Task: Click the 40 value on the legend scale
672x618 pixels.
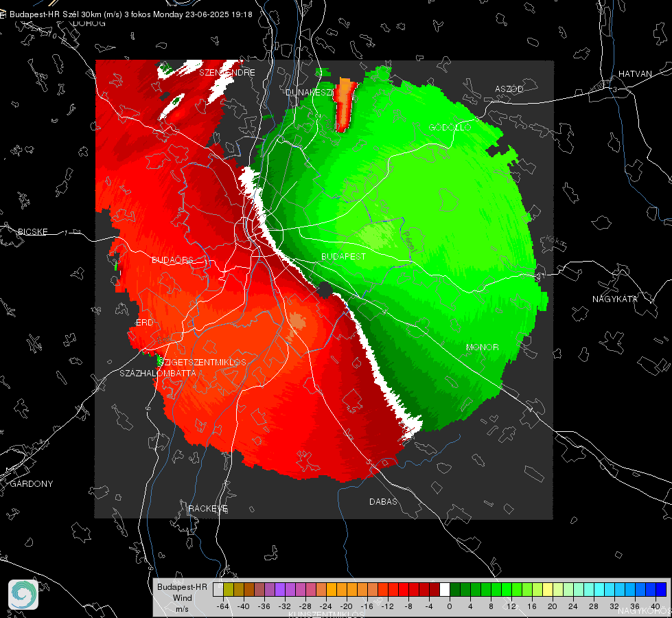Action: pos(655,606)
